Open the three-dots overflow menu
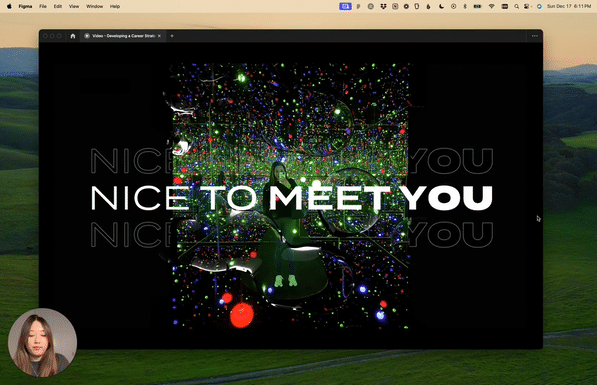 coord(535,36)
